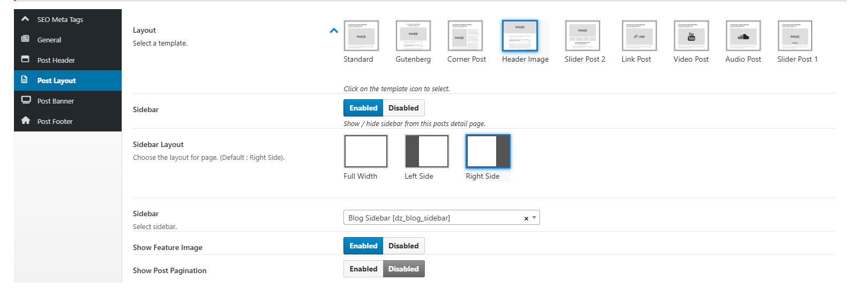Viewport: 868px width, 294px height.
Task: Disable the Sidebar toggle
Action: pyautogui.click(x=403, y=108)
